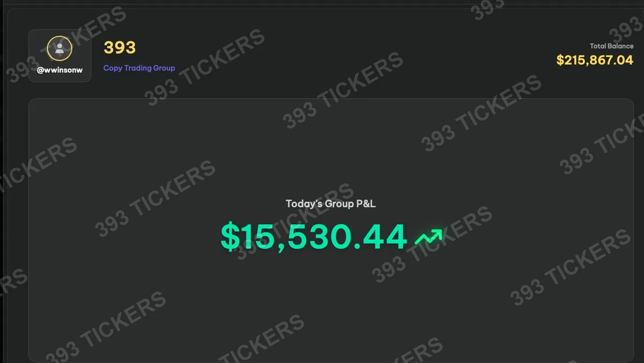Image resolution: width=644 pixels, height=363 pixels.
Task: Click the green trending-up arrow icon
Action: [429, 236]
